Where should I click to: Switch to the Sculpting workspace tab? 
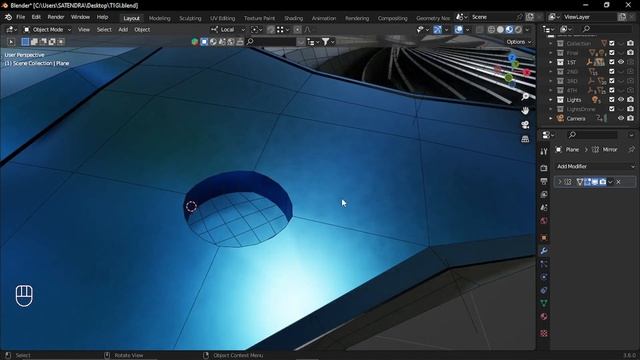190,18
